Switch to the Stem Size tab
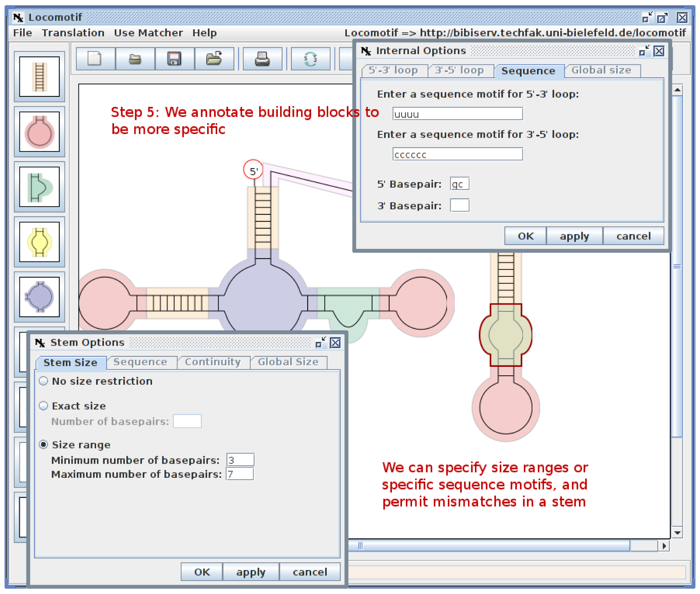Viewport: 700px width, 594px height. pos(71,362)
